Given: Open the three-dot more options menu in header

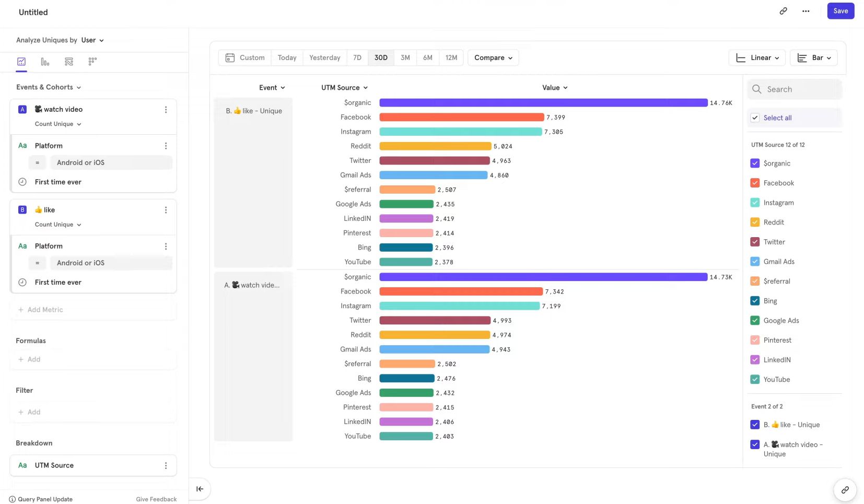Looking at the screenshot, I should point(805,11).
